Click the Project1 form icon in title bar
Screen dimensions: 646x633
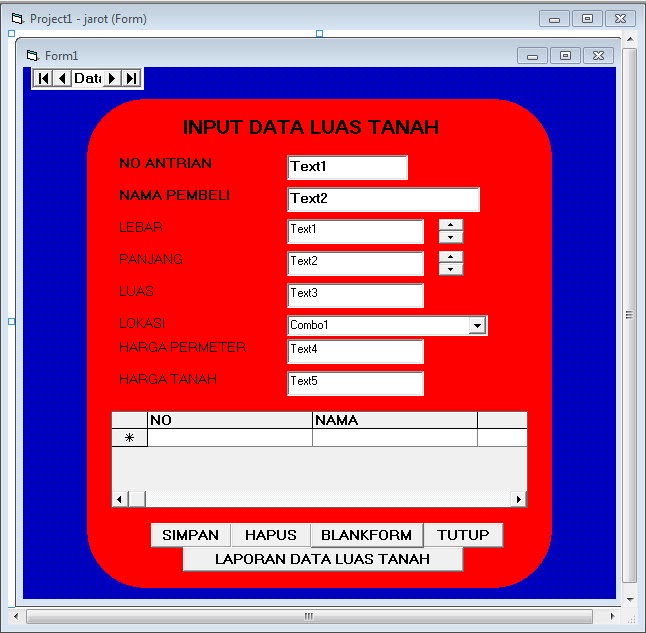18,19
